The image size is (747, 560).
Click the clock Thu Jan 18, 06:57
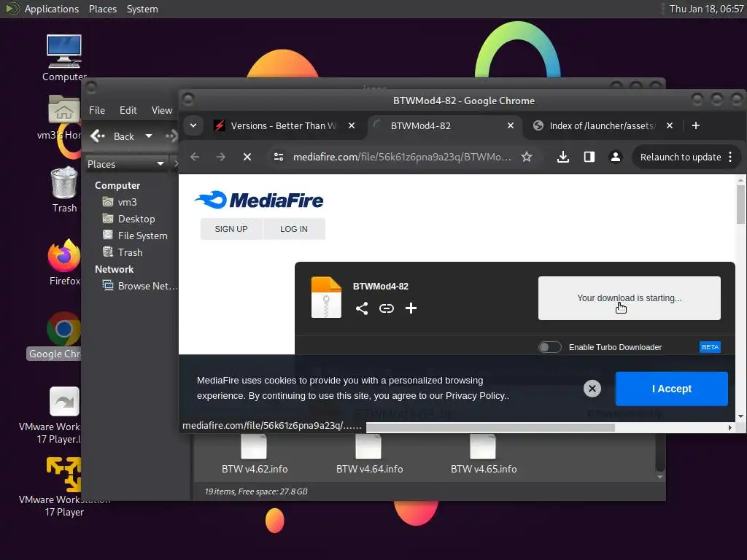(706, 9)
